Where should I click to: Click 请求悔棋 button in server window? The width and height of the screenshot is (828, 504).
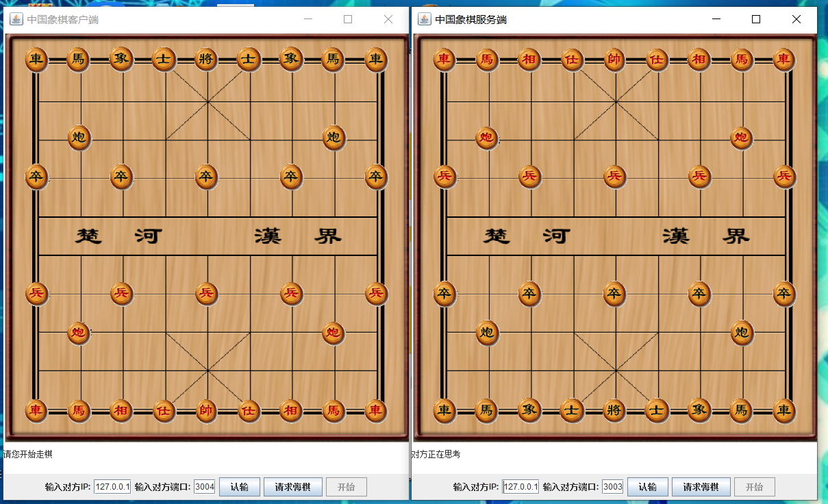point(701,487)
